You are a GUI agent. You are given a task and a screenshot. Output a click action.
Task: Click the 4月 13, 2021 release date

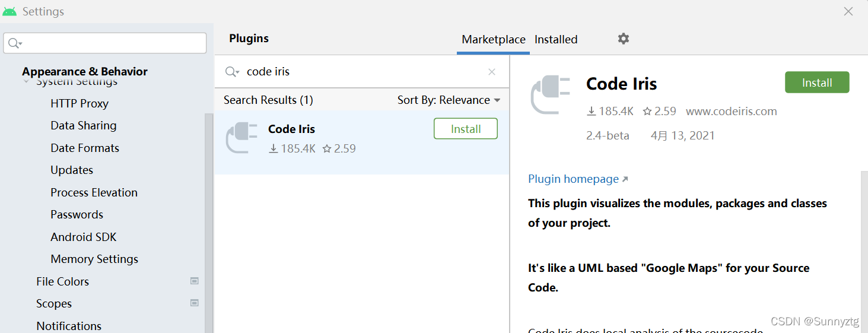point(683,135)
